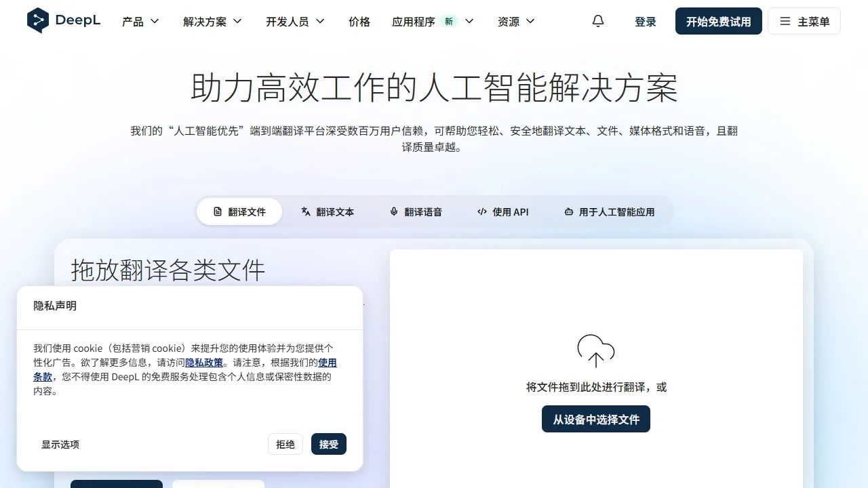Click the 新 badge next to 应用程序
The image size is (868, 488).
pyautogui.click(x=449, y=21)
